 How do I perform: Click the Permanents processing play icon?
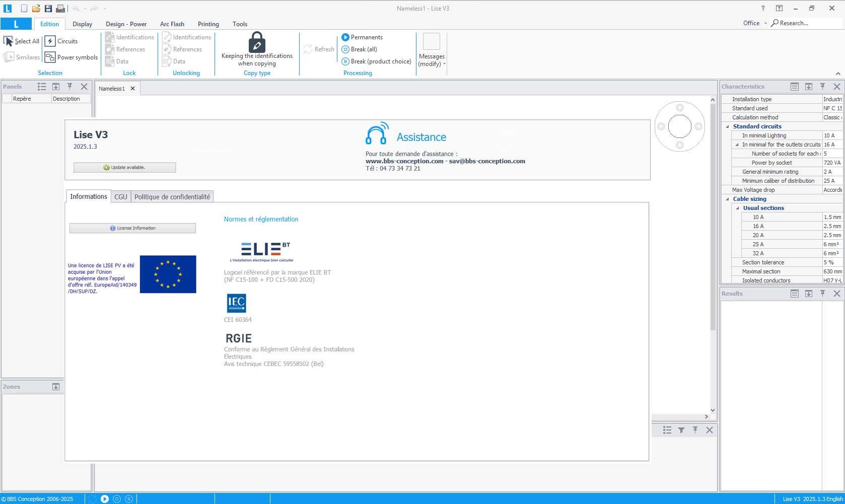[345, 37]
